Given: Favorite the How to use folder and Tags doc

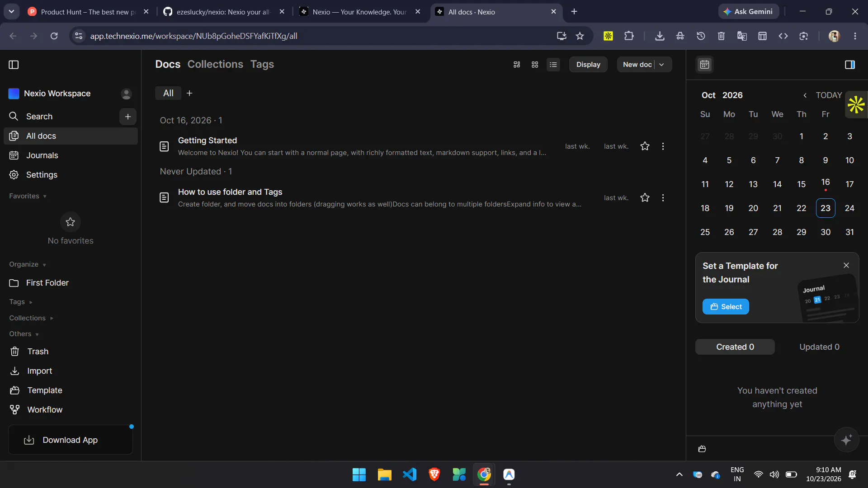Looking at the screenshot, I should click(645, 198).
